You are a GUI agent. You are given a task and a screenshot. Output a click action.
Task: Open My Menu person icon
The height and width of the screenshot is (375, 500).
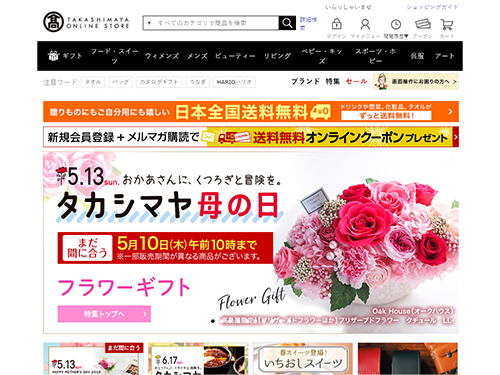[365, 24]
